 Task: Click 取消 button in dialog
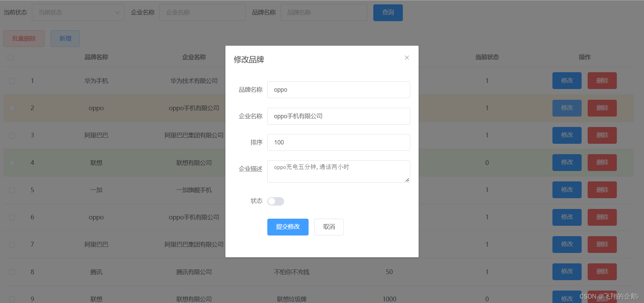(329, 227)
